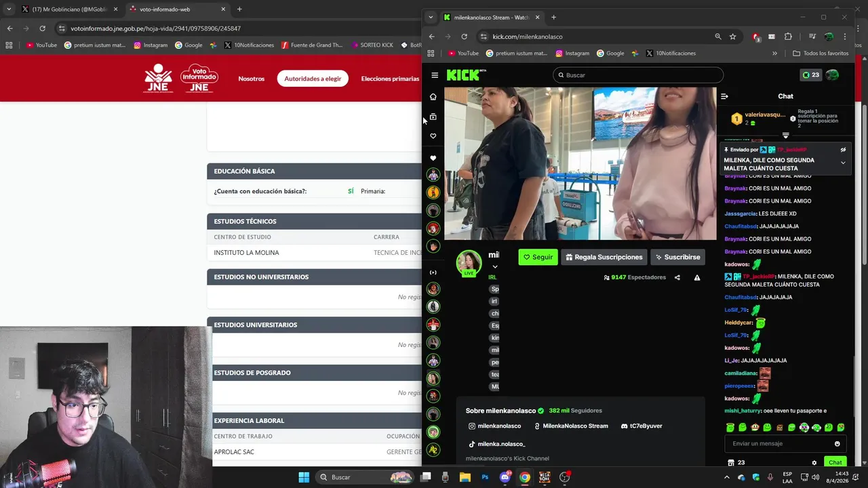Open OBS Studio from the taskbar

tap(564, 477)
